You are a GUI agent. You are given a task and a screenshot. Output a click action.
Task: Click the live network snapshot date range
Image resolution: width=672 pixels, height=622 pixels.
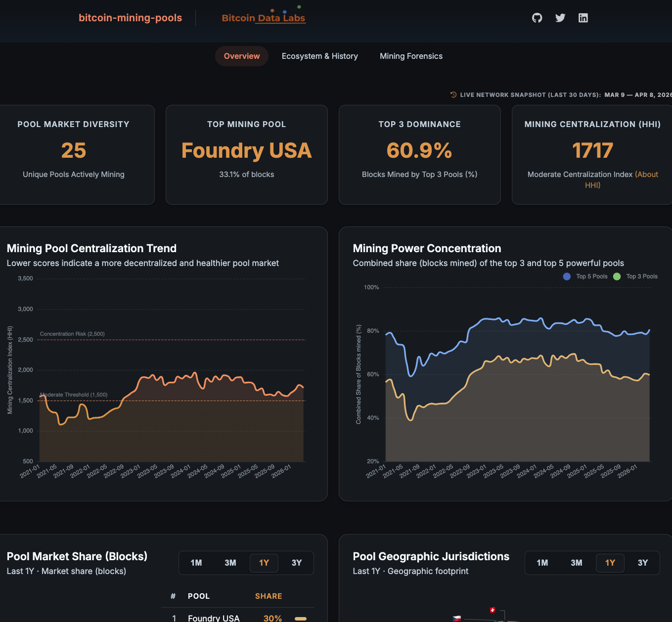[x=638, y=95]
